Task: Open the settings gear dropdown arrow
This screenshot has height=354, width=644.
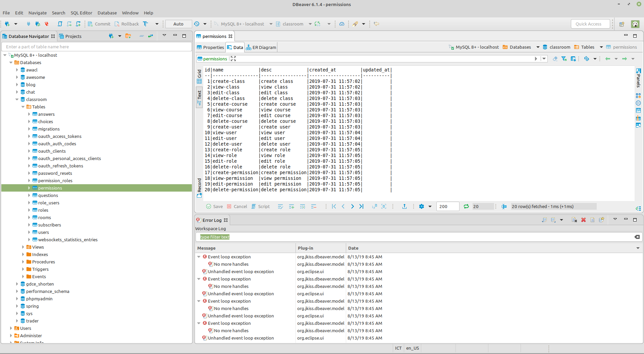Action: (x=430, y=206)
